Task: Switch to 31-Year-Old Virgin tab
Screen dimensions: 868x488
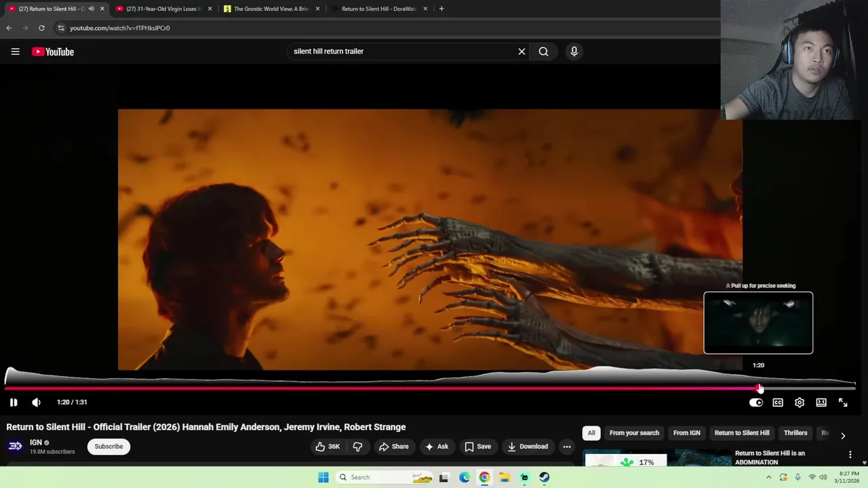Action: (x=163, y=9)
